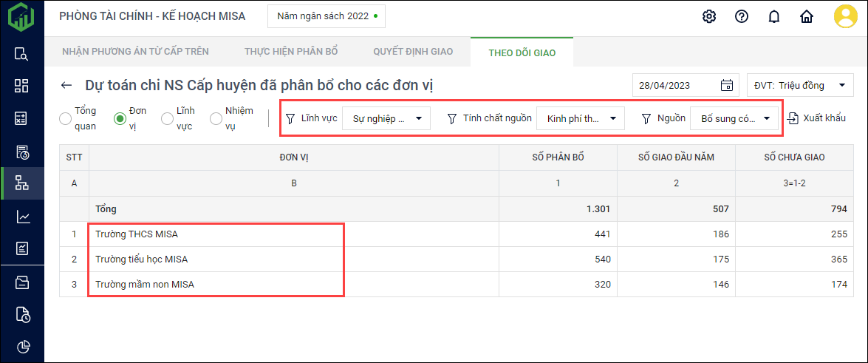Image resolution: width=868 pixels, height=363 pixels.
Task: Click the filter funnel icon for Lĩnh vực
Action: click(x=290, y=118)
